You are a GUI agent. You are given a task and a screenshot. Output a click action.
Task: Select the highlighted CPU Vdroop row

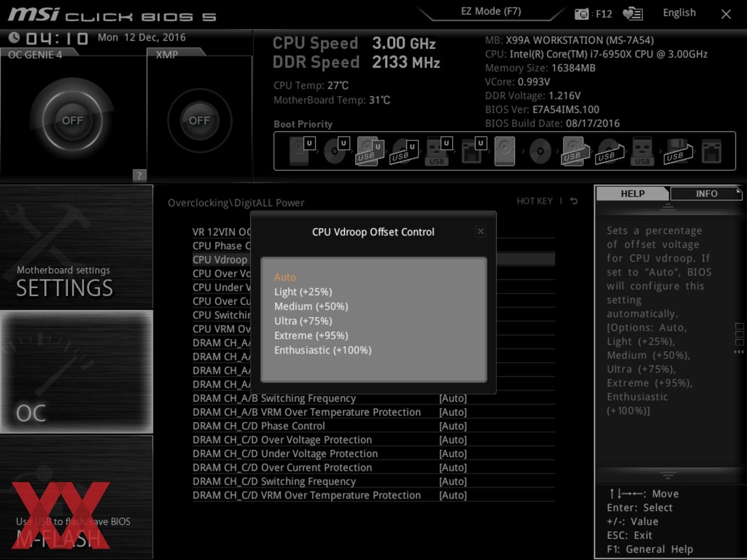(221, 259)
